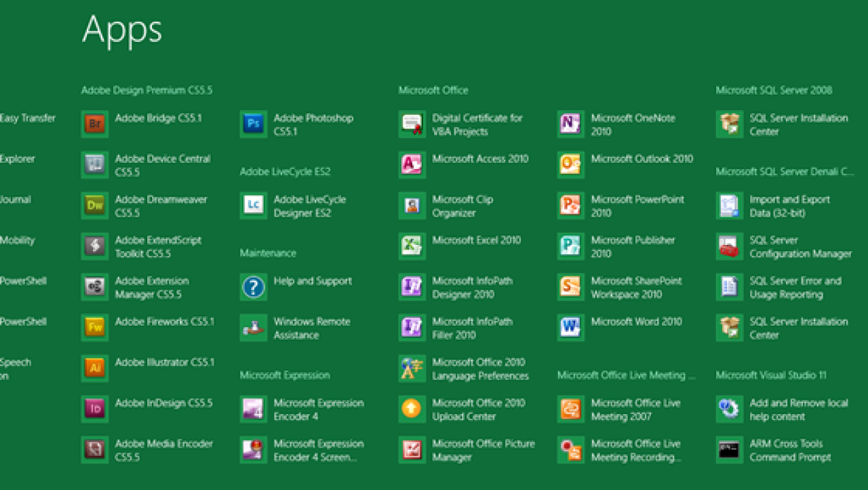868x490 pixels.
Task: Start Windows Remote Assistance
Action: pos(296,328)
